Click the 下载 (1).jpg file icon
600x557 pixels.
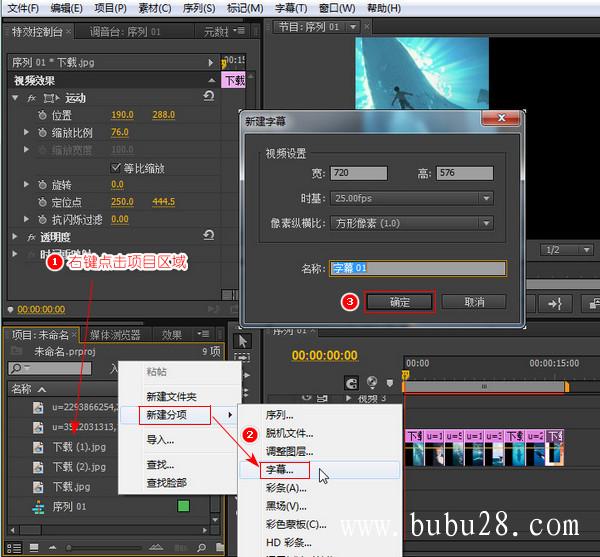(x=38, y=447)
